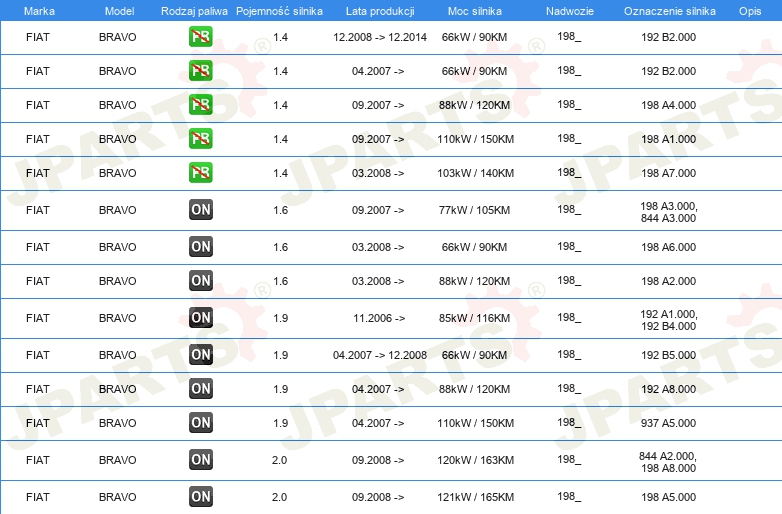
Task: Click the 09.2008 date in the 120kW / 163KM row
Action: point(378,460)
